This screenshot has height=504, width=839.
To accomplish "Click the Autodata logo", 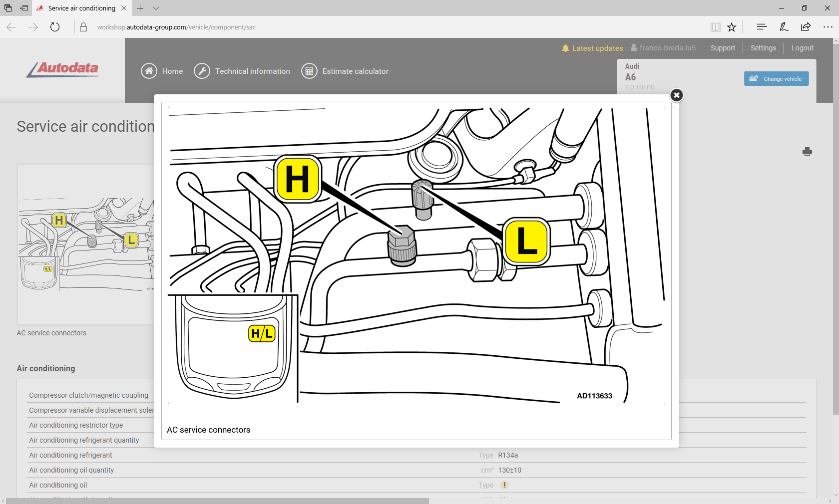I will tap(63, 69).
